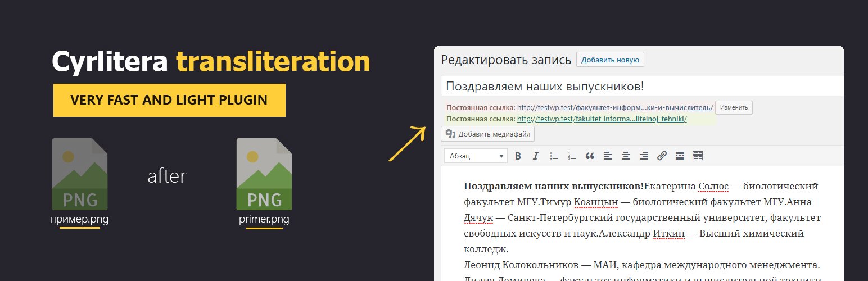Image resolution: width=868 pixels, height=281 pixels.
Task: Insert Read More tag
Action: point(680,156)
